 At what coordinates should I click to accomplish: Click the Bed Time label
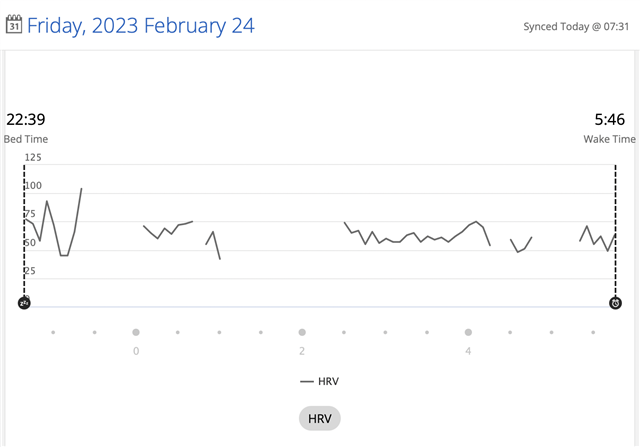26,139
